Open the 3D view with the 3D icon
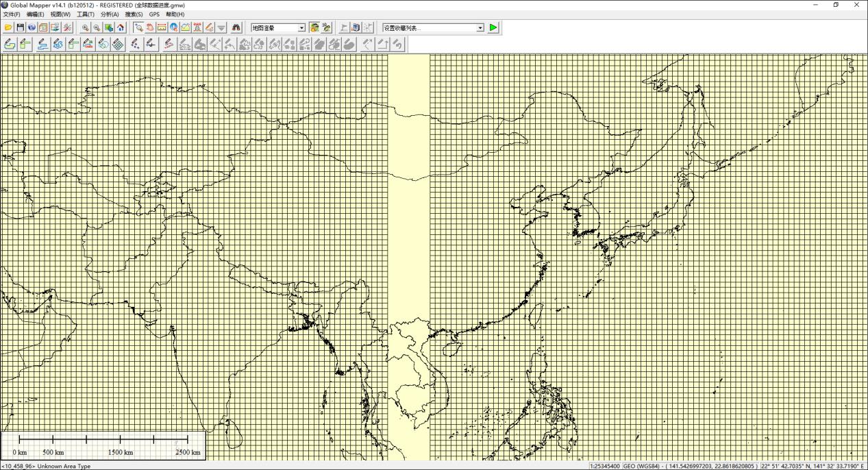Screen dimensions: 868x470 [325, 27]
